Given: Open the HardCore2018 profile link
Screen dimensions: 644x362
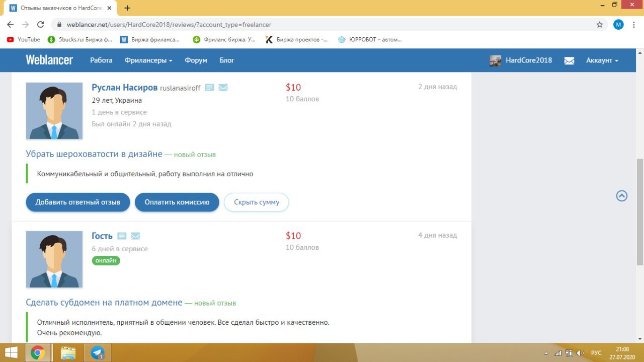Looking at the screenshot, I should [x=529, y=60].
